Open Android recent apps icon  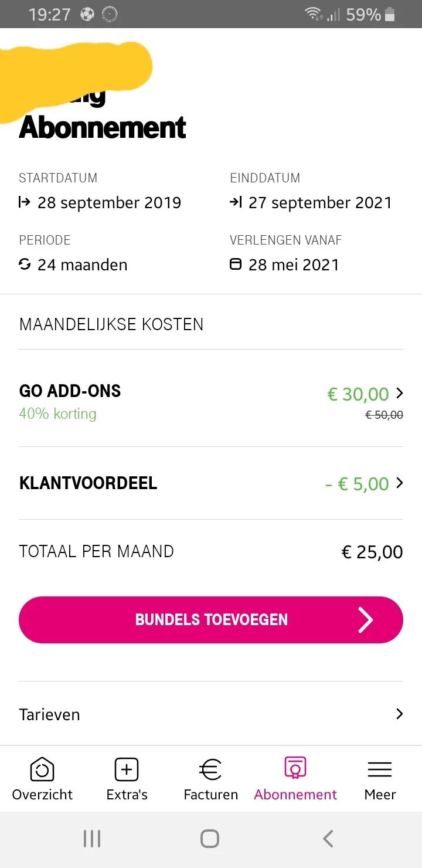tap(92, 839)
